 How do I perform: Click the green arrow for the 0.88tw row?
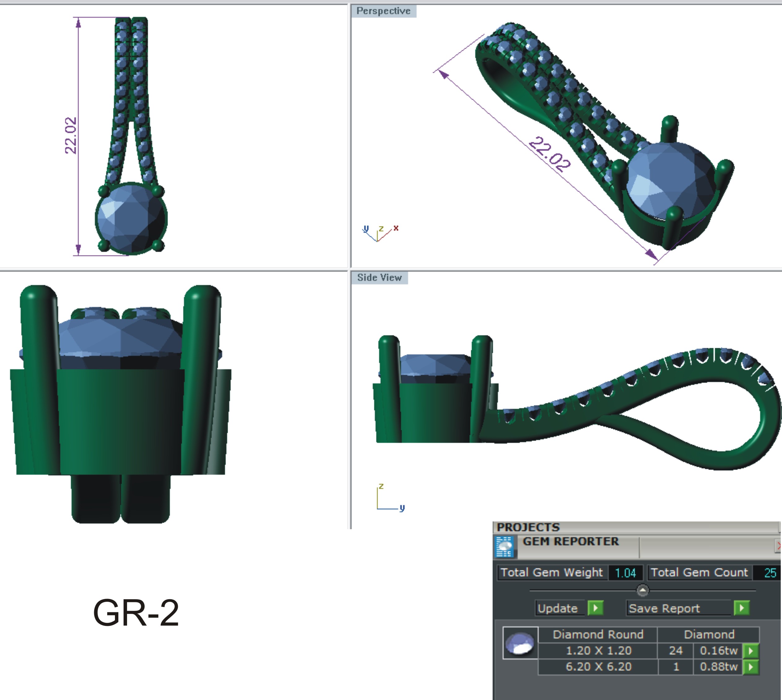[x=751, y=667]
